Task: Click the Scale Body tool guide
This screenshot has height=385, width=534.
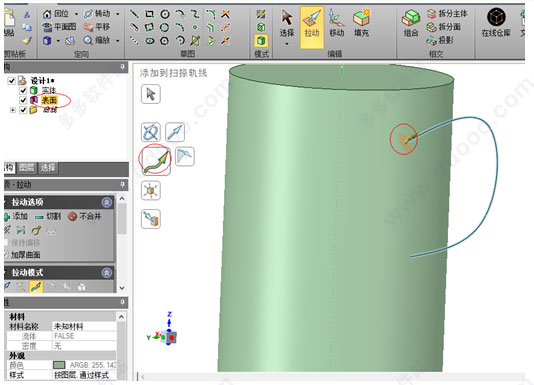Action: pyautogui.click(x=151, y=190)
